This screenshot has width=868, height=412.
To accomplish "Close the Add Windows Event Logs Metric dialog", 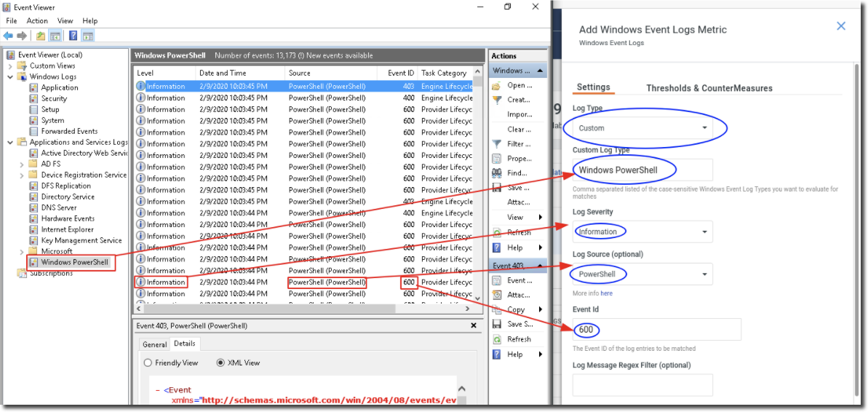I will 841,26.
